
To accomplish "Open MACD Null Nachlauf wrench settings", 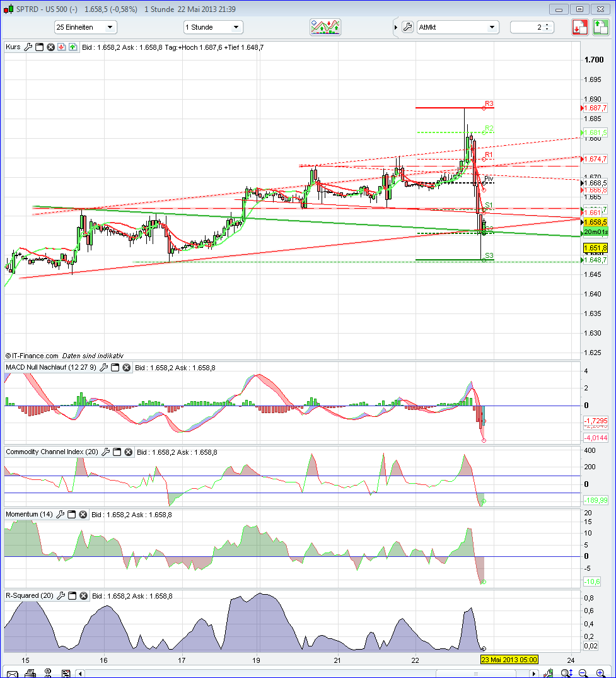I will coord(104,368).
